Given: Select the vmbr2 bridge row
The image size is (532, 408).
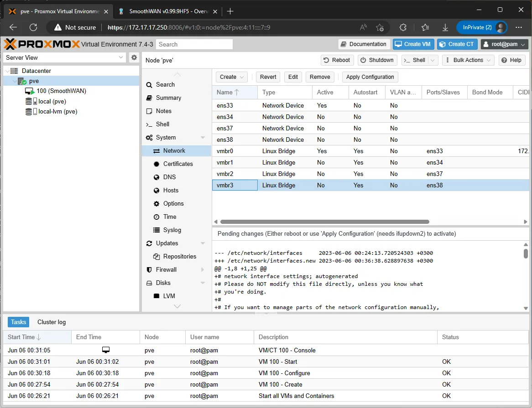Looking at the screenshot, I should point(371,174).
